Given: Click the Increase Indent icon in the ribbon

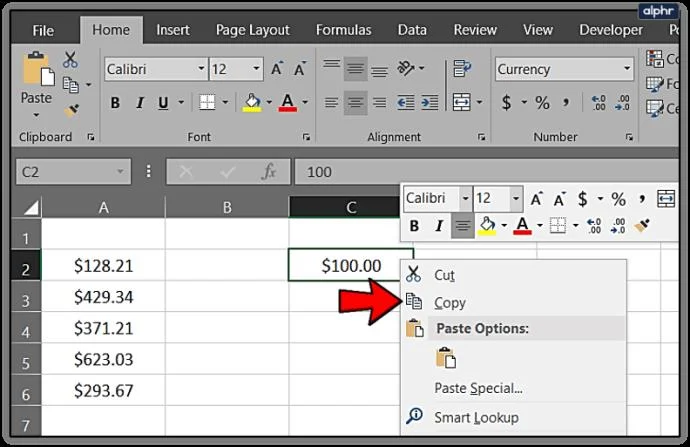Looking at the screenshot, I should 429,103.
